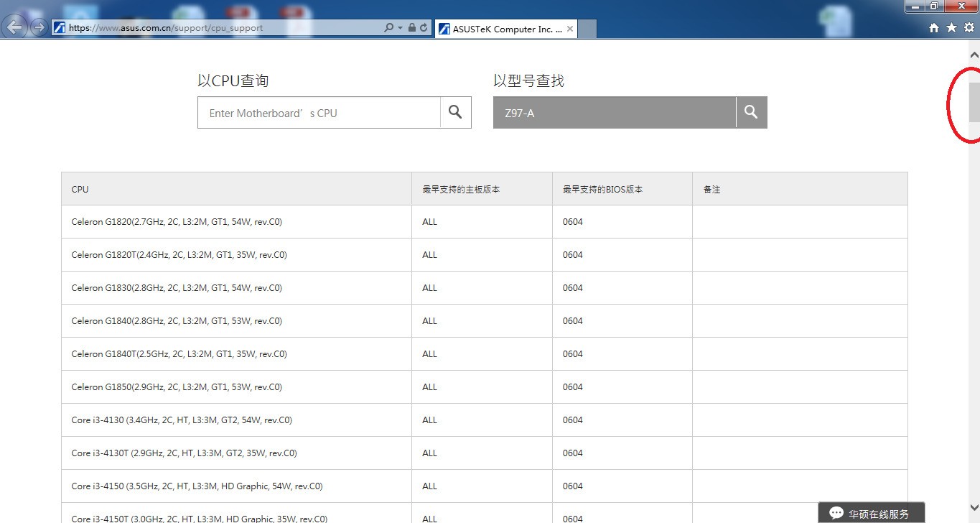Viewport: 980px width, 523px height.
Task: Click the security lock icon in address bar
Action: pos(412,28)
